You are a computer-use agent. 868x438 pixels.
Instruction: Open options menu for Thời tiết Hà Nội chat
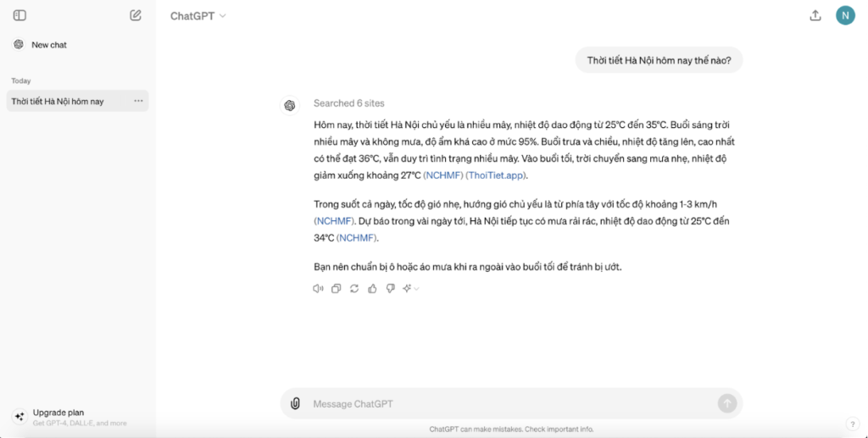tap(138, 101)
